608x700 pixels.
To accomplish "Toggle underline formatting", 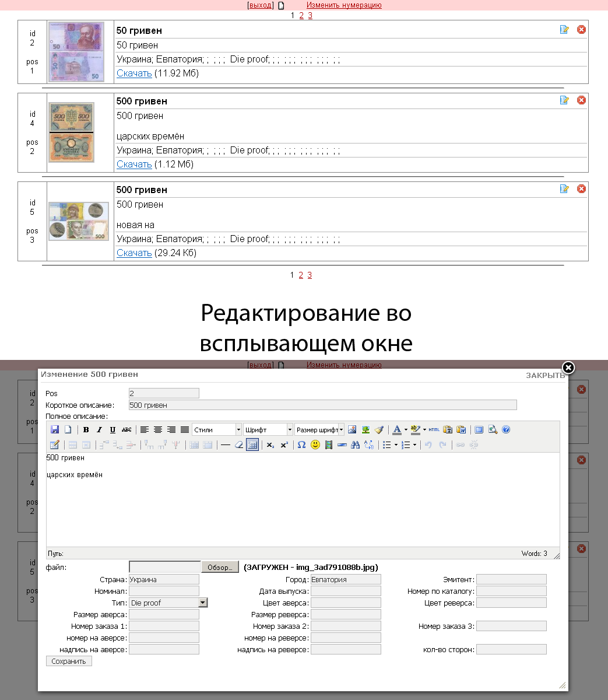I will pyautogui.click(x=113, y=430).
